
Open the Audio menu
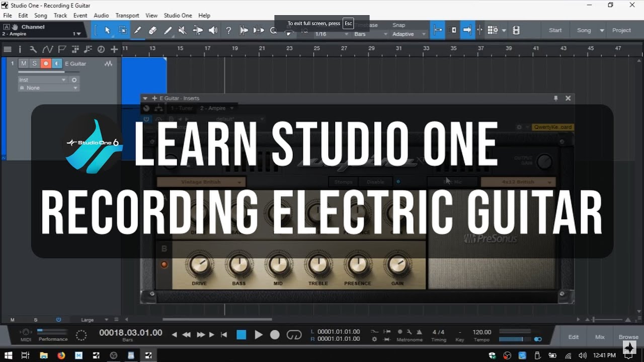click(x=101, y=16)
